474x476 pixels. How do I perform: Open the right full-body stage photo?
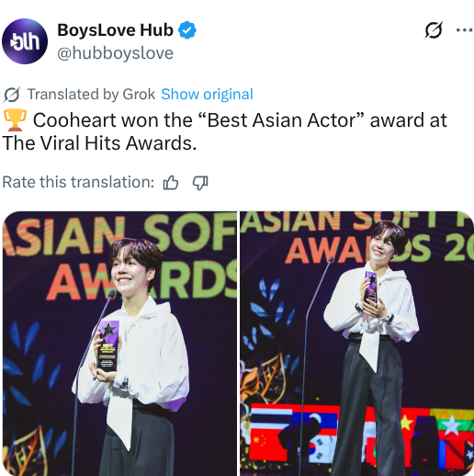(356, 344)
